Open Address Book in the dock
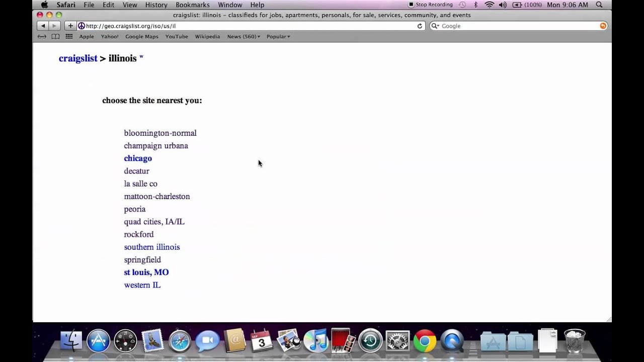The image size is (644, 362). click(234, 340)
